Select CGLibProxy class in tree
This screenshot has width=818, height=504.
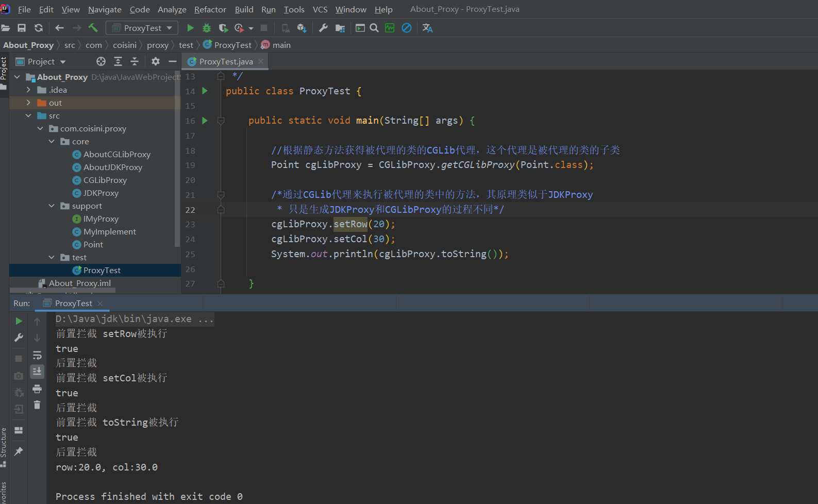tap(105, 180)
